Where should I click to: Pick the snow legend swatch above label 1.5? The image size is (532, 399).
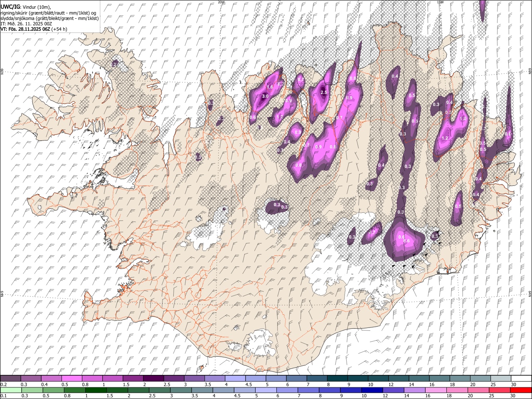coord(133,378)
